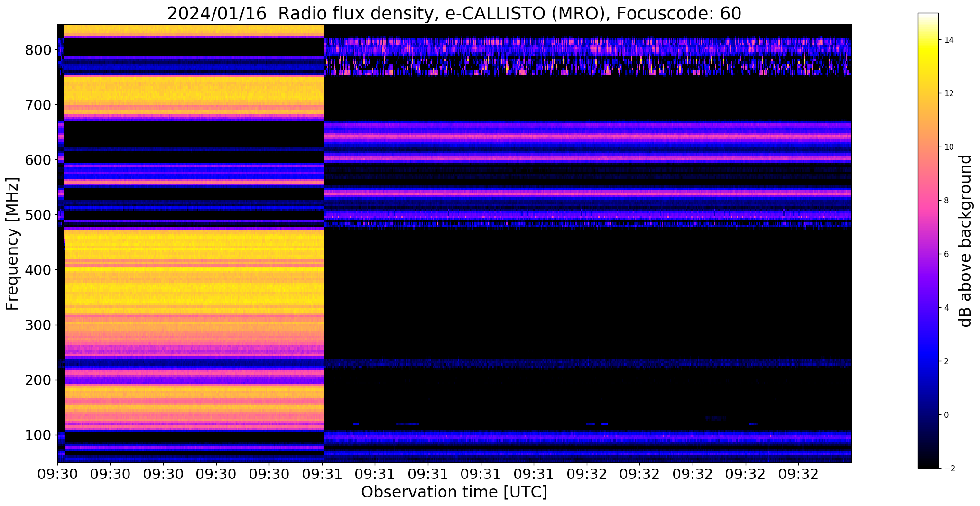
Task: Click the 500 frequency tick label
Action: 38,215
